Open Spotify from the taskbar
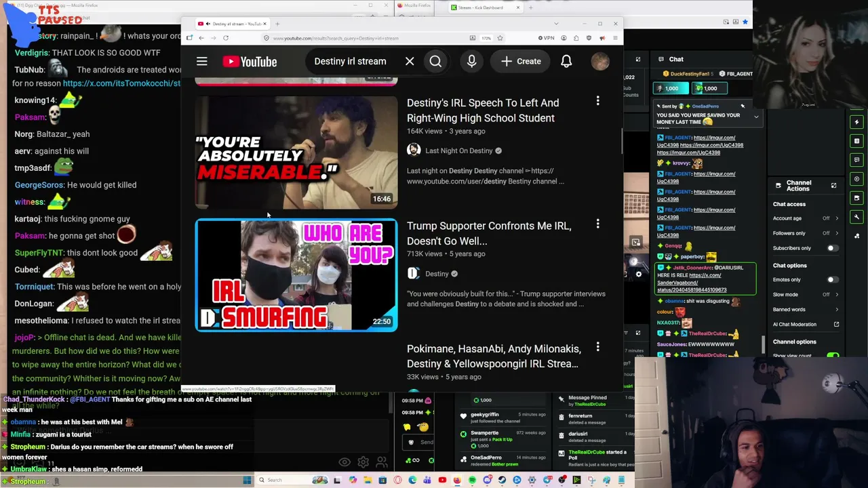The width and height of the screenshot is (868, 488). tap(472, 480)
